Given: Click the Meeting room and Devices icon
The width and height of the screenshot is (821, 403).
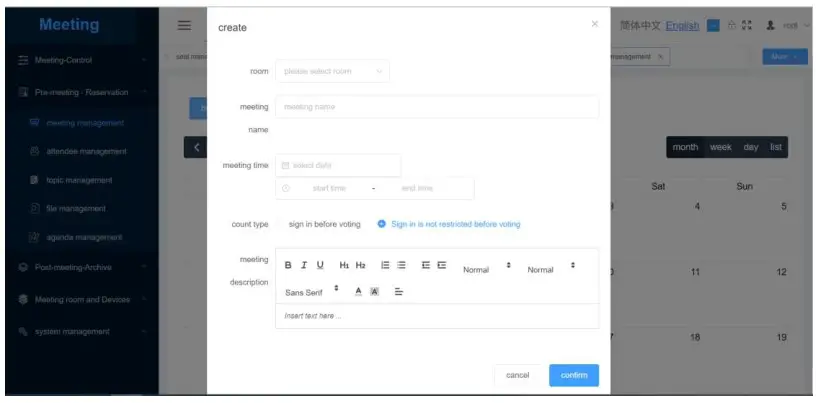Looking at the screenshot, I should point(23,300).
